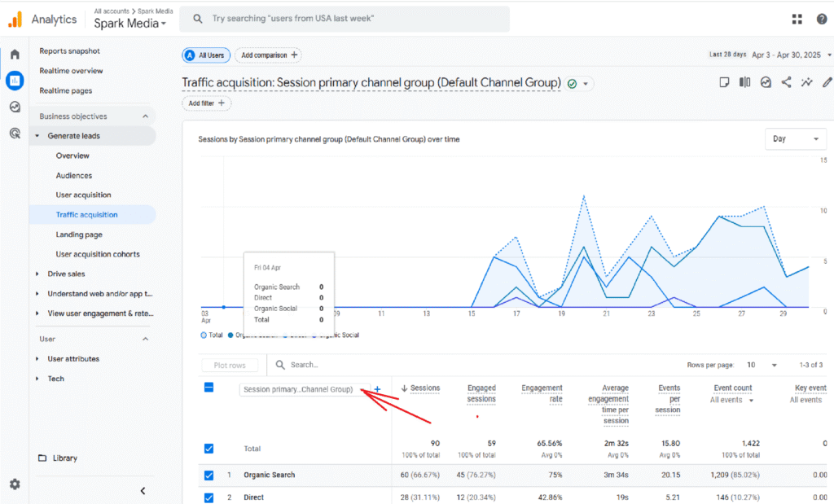Viewport: 834px width, 504px height.
Task: Open Reports snapshot
Action: point(70,51)
